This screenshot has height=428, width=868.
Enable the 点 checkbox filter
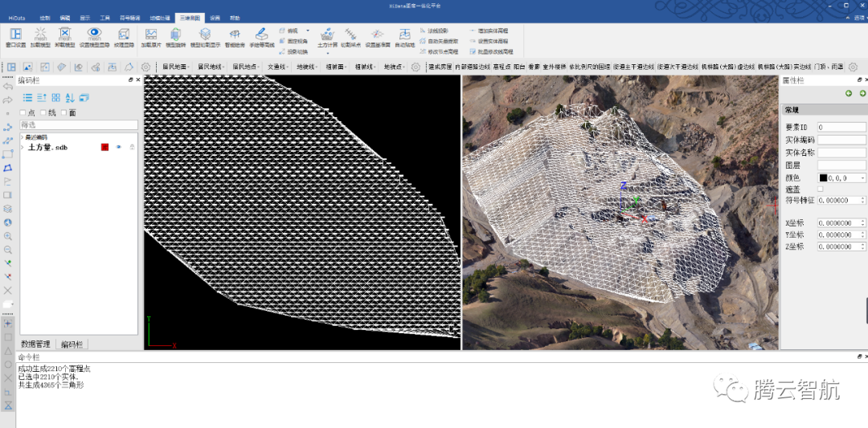coord(23,113)
